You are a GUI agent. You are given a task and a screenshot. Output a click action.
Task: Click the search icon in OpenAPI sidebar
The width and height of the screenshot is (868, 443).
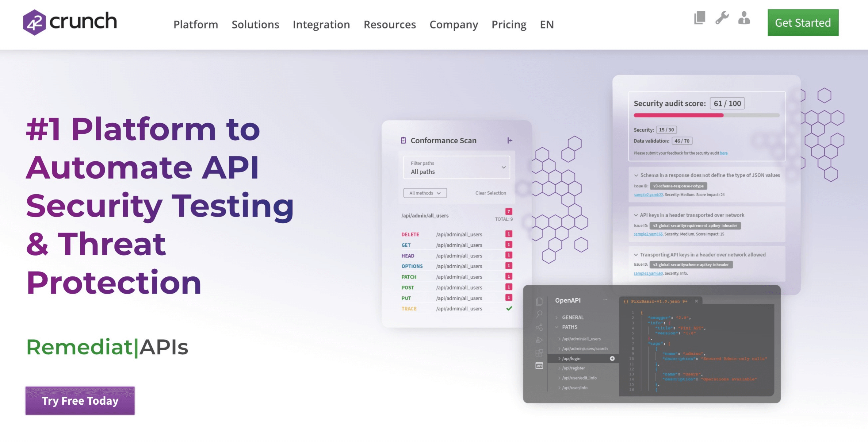[x=539, y=314]
